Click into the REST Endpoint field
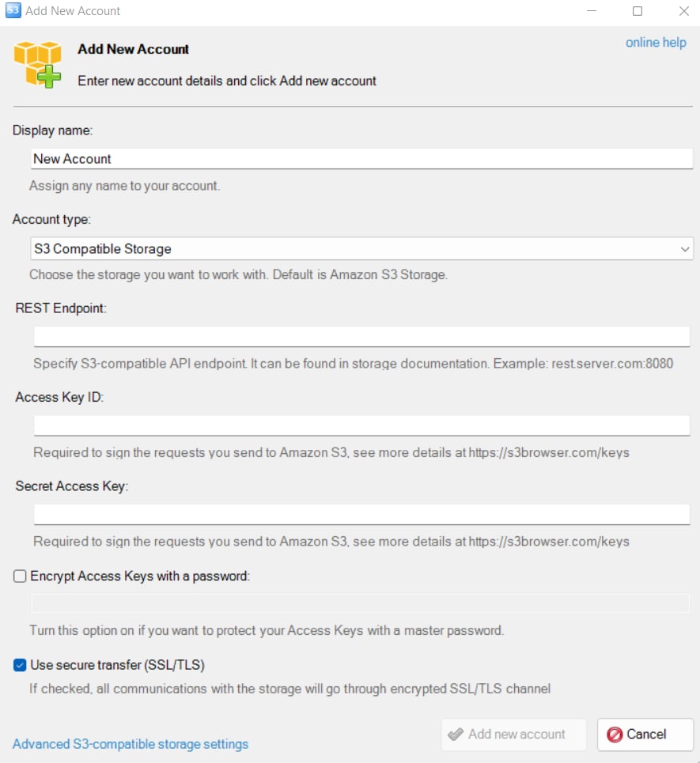The width and height of the screenshot is (700, 763). [361, 337]
